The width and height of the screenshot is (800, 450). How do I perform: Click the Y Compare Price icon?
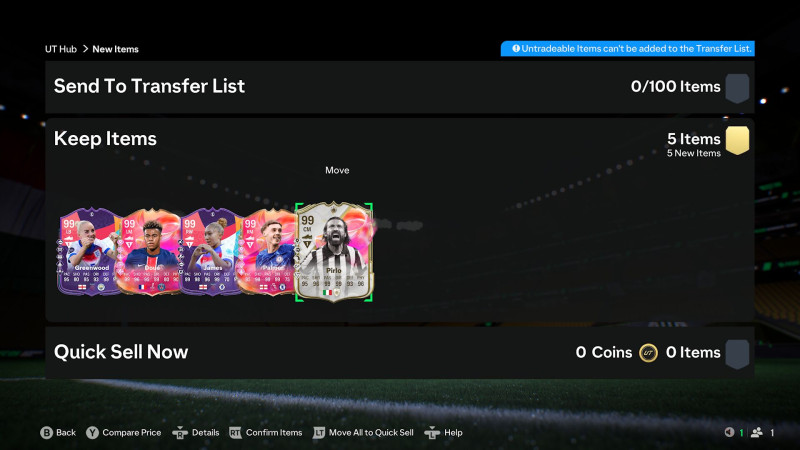[92, 433]
